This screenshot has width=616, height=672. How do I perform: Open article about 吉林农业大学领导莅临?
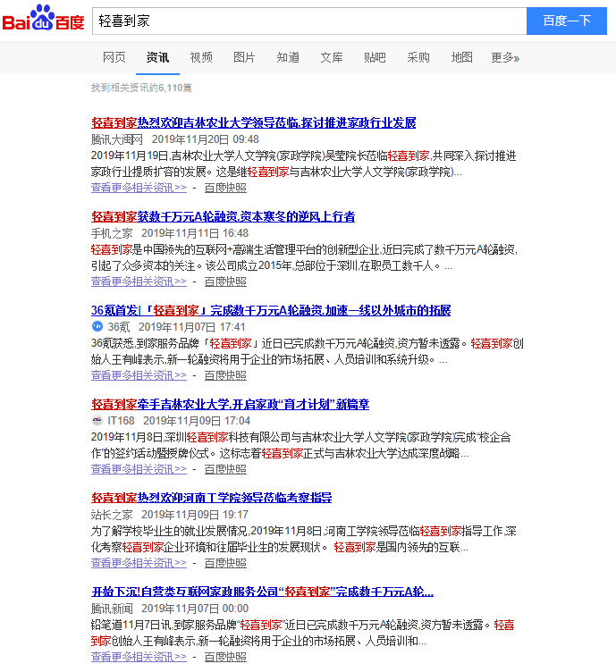253,123
